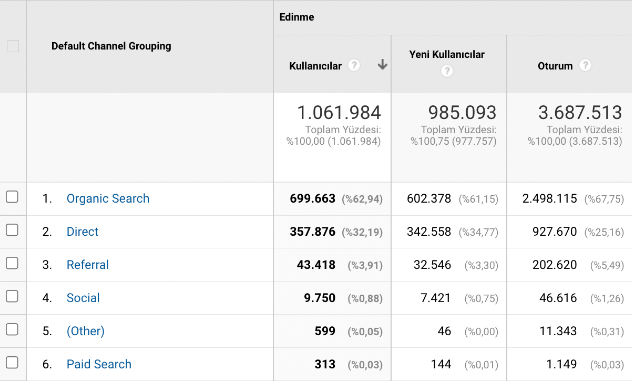Open help icon under Yeni Kullanıcılar
The width and height of the screenshot is (632, 385).
[x=447, y=71]
